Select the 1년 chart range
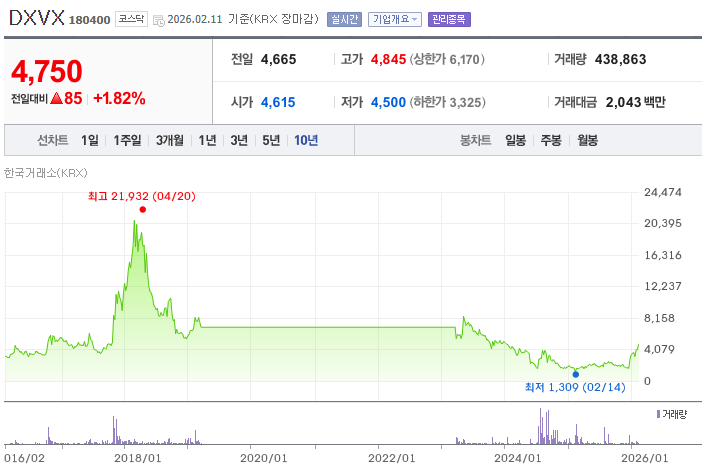 tap(207, 140)
